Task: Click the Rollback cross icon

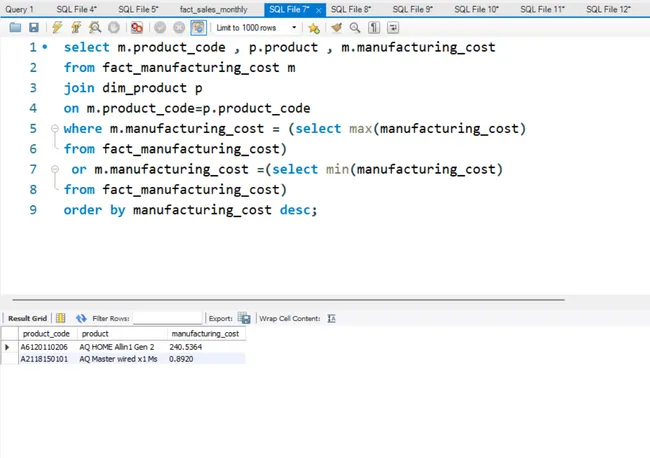Action: pyautogui.click(x=179, y=28)
